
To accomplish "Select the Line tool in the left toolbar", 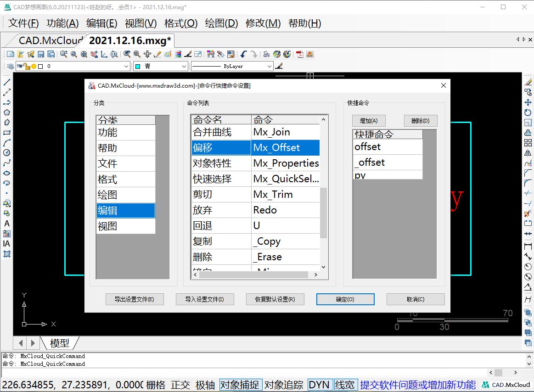I will [x=6, y=83].
